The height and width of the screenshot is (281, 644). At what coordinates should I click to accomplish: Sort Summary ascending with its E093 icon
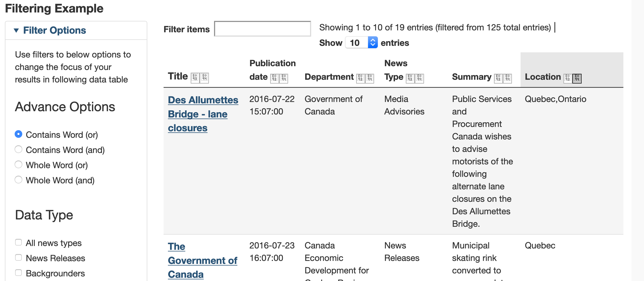point(498,78)
